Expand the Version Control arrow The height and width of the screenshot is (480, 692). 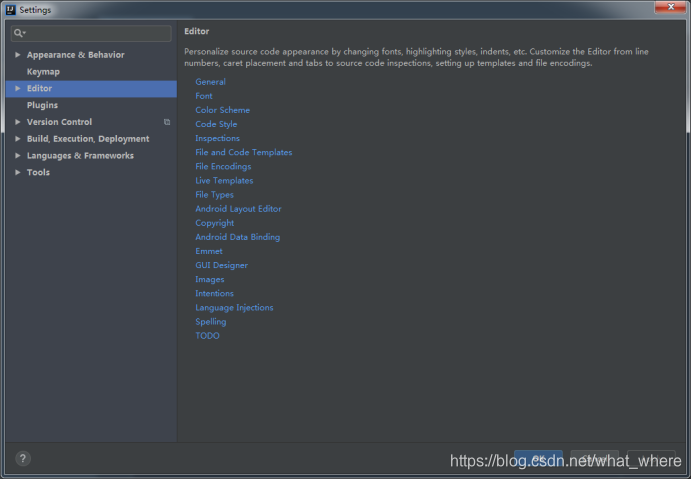(18, 122)
